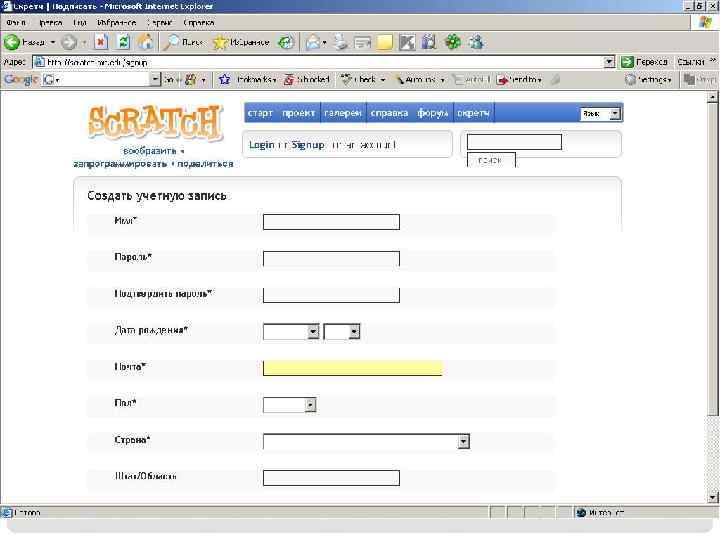The height and width of the screenshot is (540, 720).
Task: Click the Google toolbar logo
Action: coord(21,79)
